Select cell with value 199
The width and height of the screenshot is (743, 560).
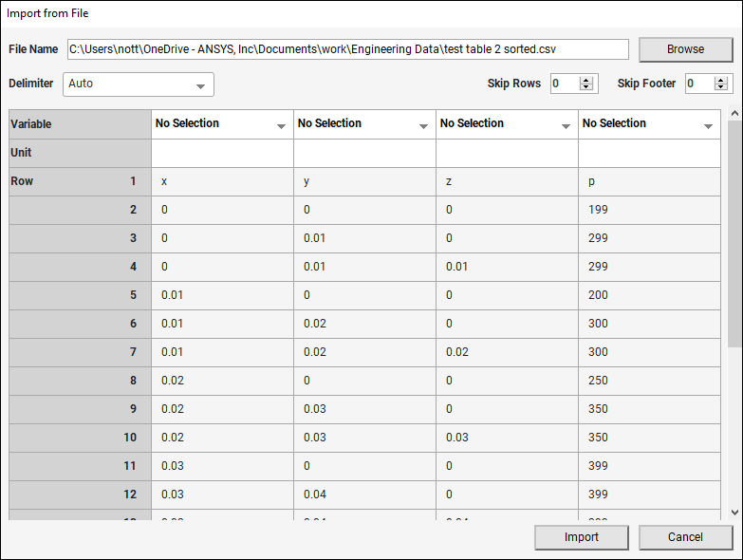click(x=649, y=210)
